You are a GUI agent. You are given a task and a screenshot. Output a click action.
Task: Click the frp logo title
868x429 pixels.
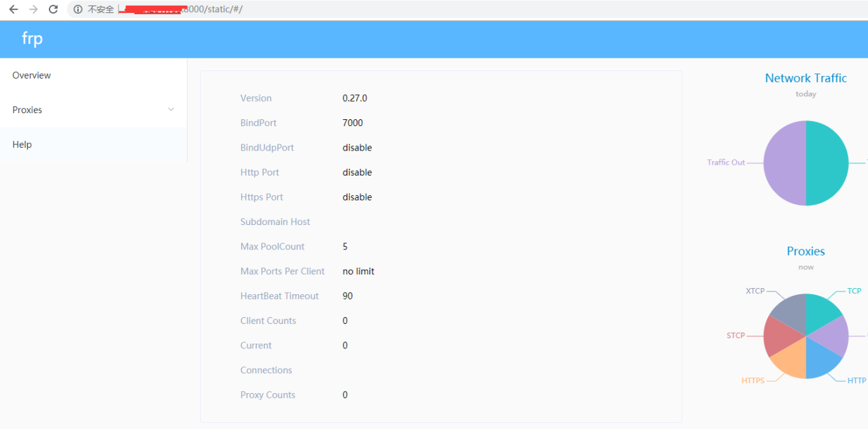point(32,39)
